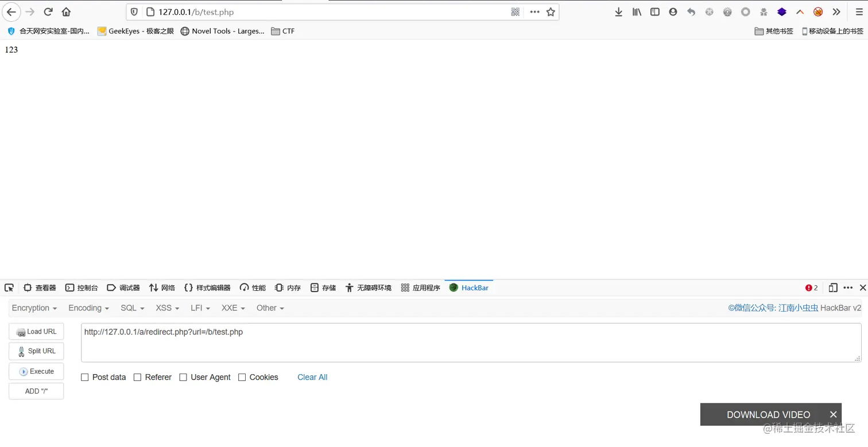Switch to the Accessibility (无障碍环境) tab
Viewport: 868px width, 447px height.
click(x=368, y=287)
